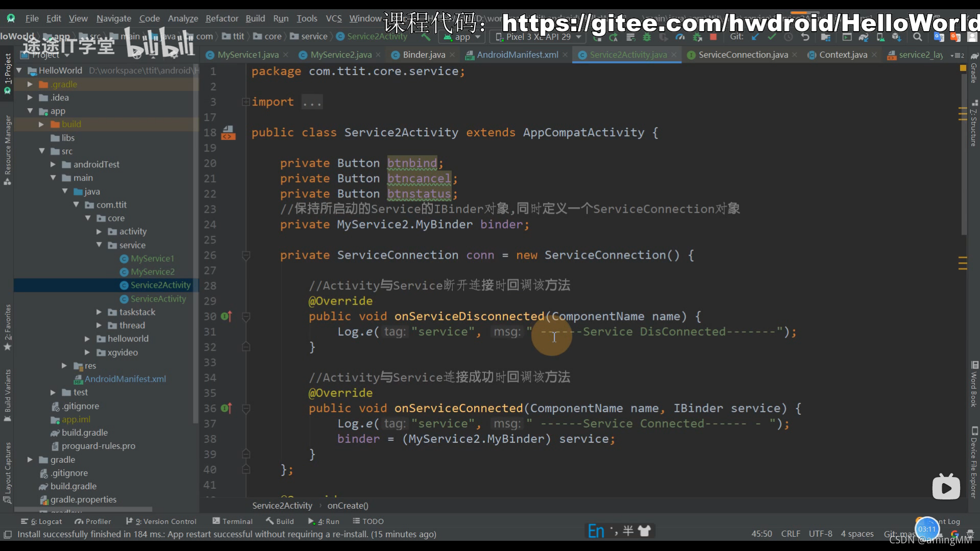Open the AVD Manager icon
The image size is (980, 551).
[x=880, y=37]
